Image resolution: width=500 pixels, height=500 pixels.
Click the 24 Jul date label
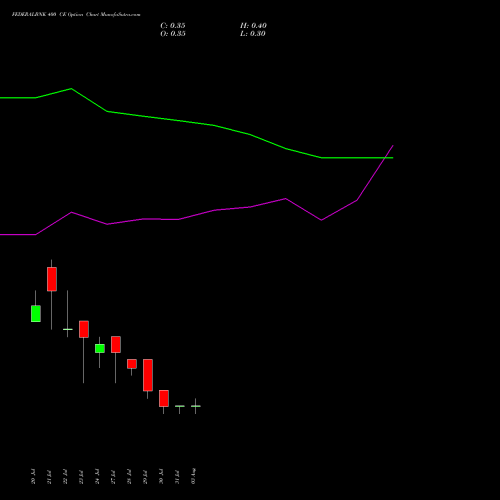pyautogui.click(x=97, y=476)
